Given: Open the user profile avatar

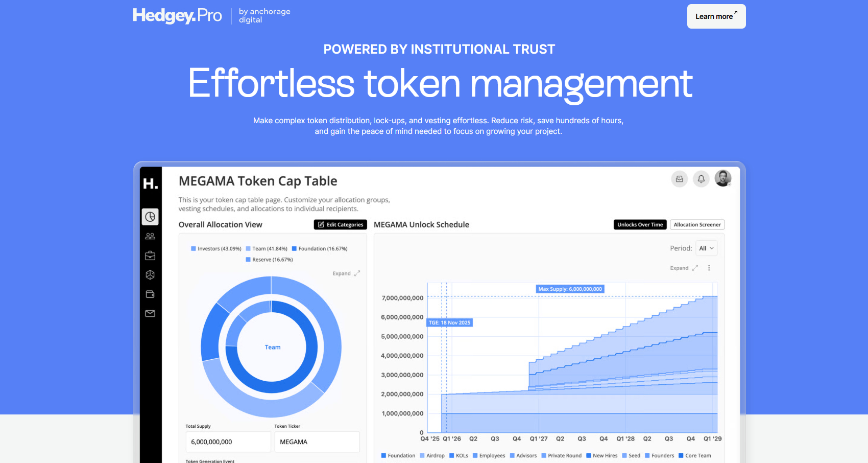Looking at the screenshot, I should coord(723,178).
